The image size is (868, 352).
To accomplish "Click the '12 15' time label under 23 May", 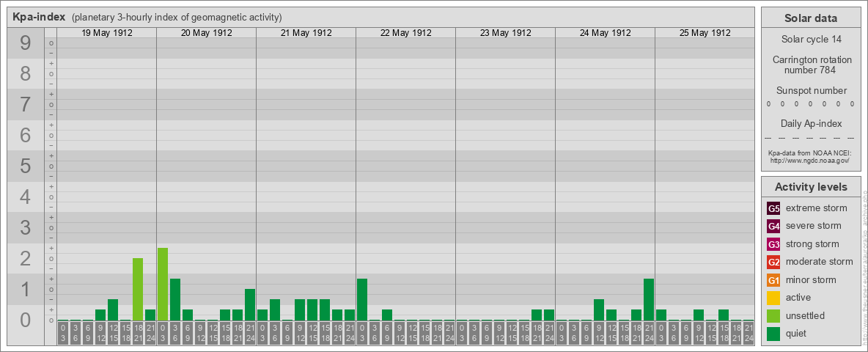I will pyautogui.click(x=512, y=333).
